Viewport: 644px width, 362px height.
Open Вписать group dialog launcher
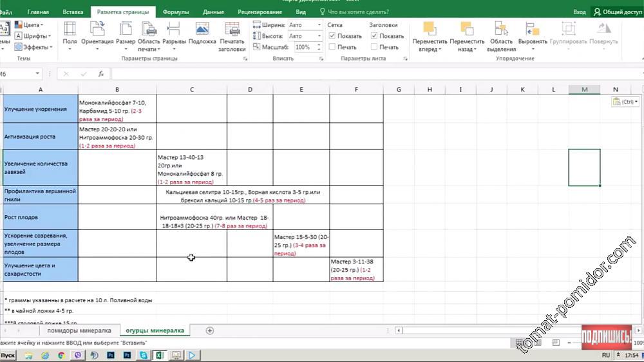pyautogui.click(x=321, y=59)
